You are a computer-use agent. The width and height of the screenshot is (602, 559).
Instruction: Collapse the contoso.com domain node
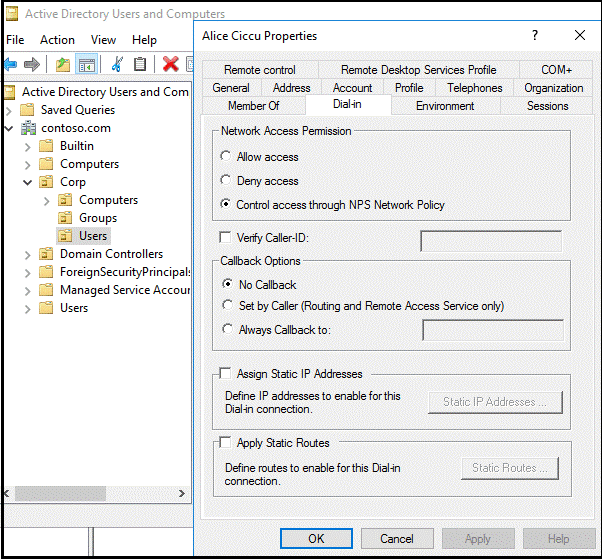[x=9, y=128]
